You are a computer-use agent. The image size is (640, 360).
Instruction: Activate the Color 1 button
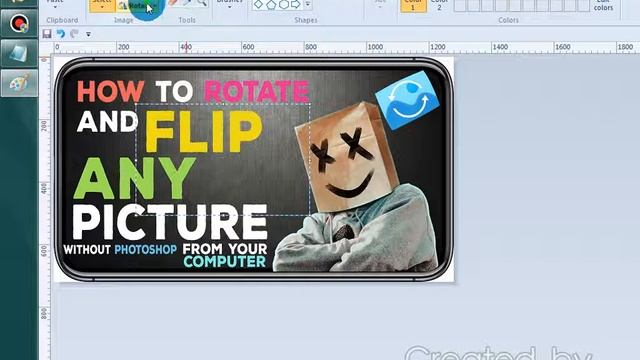point(413,6)
